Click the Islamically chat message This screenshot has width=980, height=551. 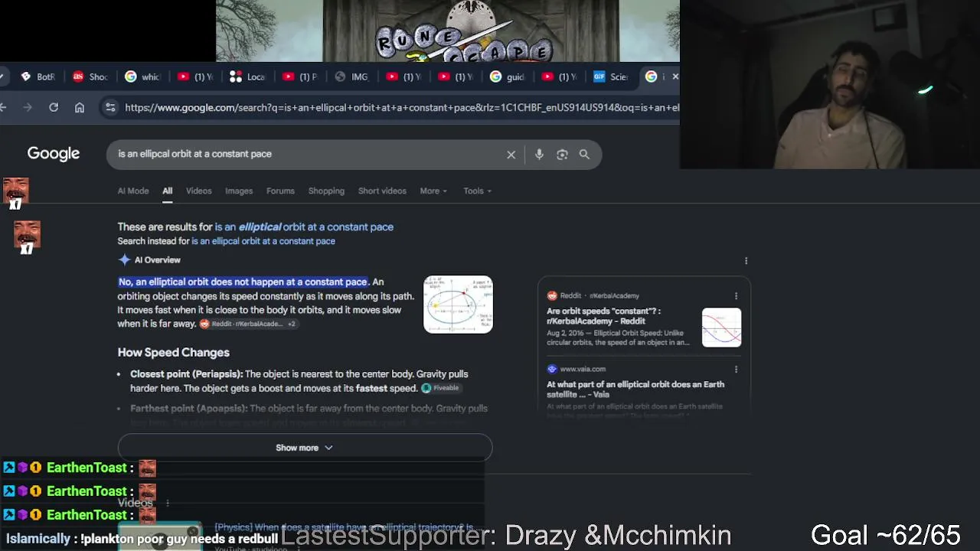click(x=142, y=539)
